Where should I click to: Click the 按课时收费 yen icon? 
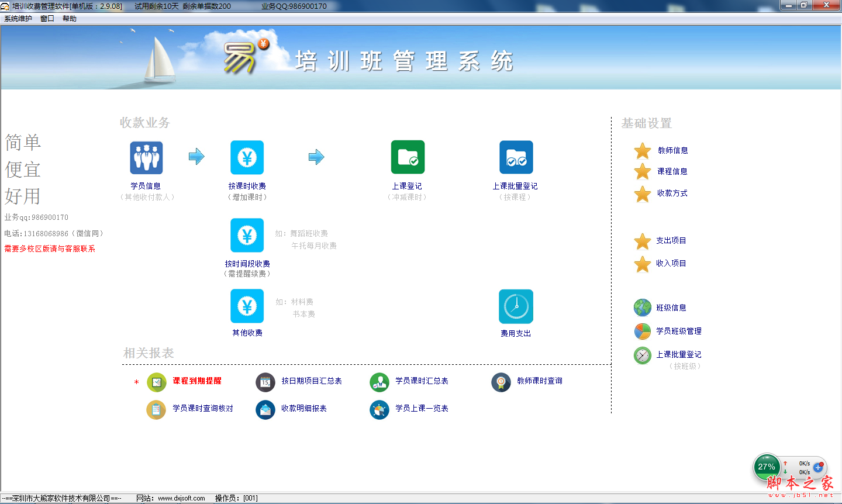click(247, 157)
